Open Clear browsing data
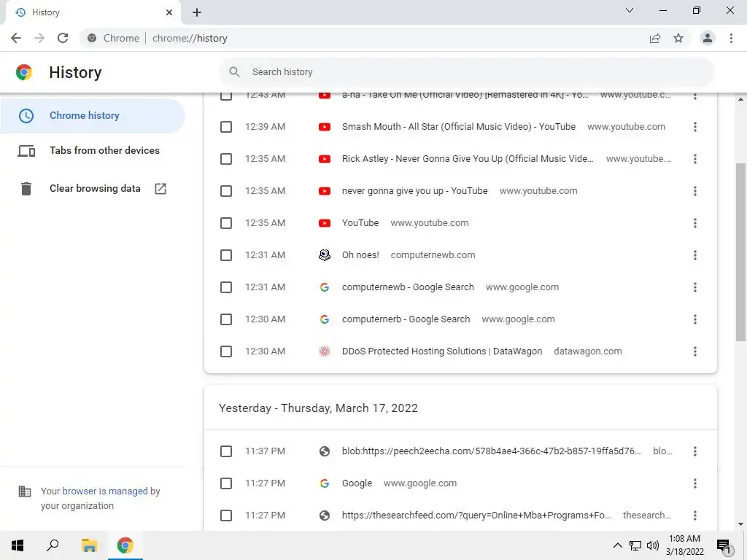 93,189
